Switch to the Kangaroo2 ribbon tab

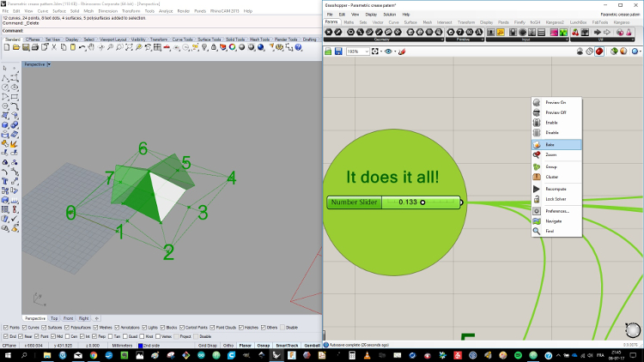click(x=555, y=22)
